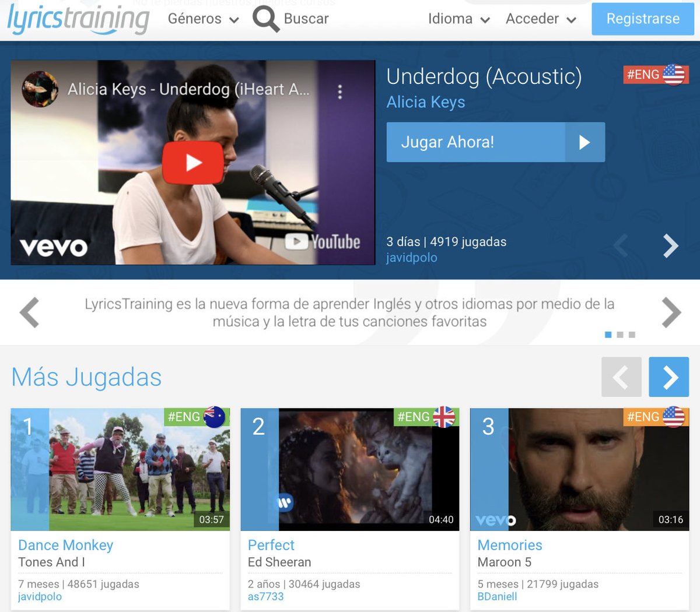
Task: Click '7 meses | 48651 jugadas' text
Action: point(79,584)
